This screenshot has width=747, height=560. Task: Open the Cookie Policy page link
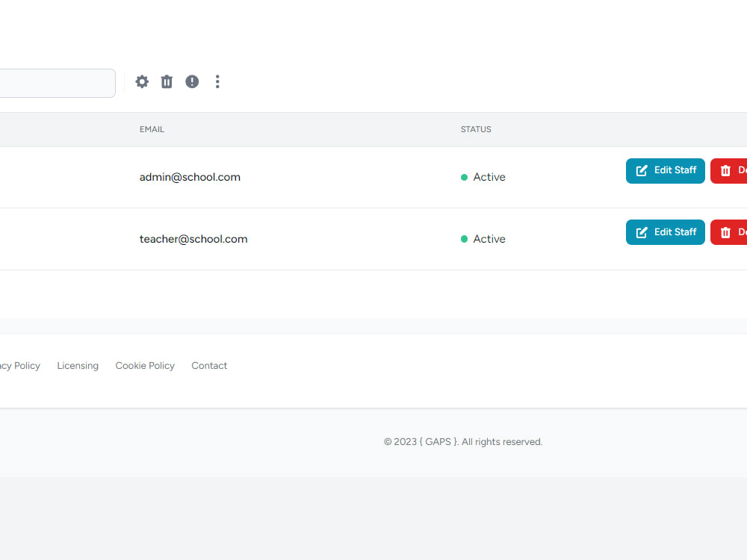coord(145,365)
